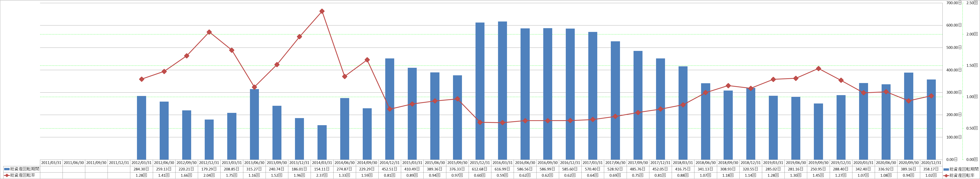This screenshot has height=179, width=980.
Task: Click the date label 2013/06/30
Action: (x=254, y=163)
